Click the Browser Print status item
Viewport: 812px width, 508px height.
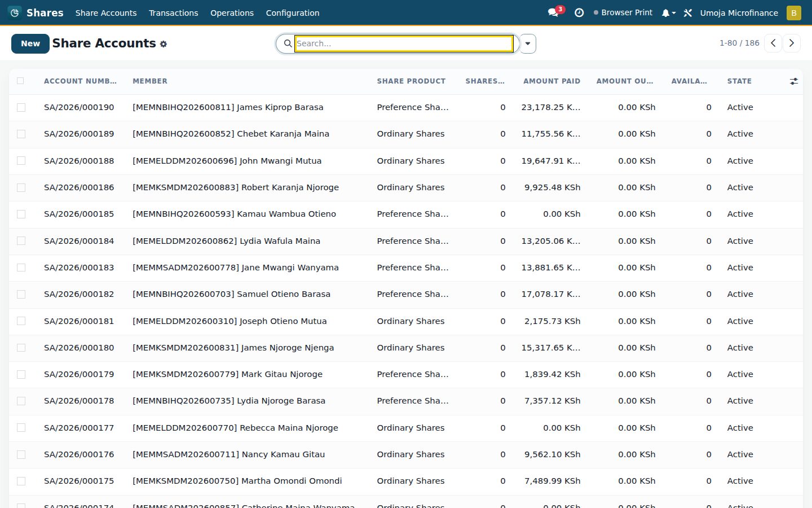point(623,12)
